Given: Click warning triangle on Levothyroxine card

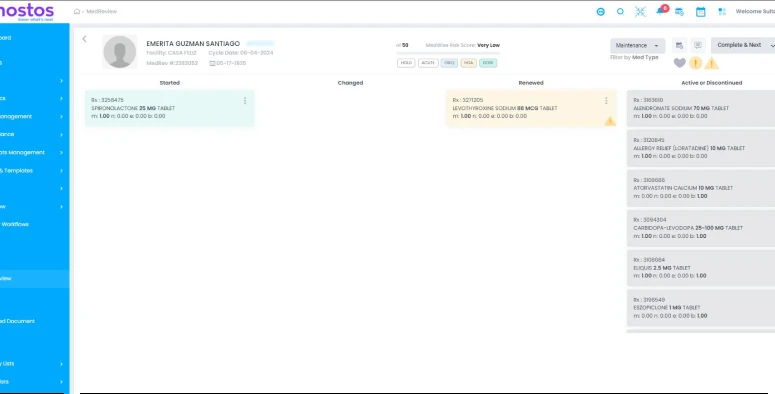Looking at the screenshot, I should point(610,121).
